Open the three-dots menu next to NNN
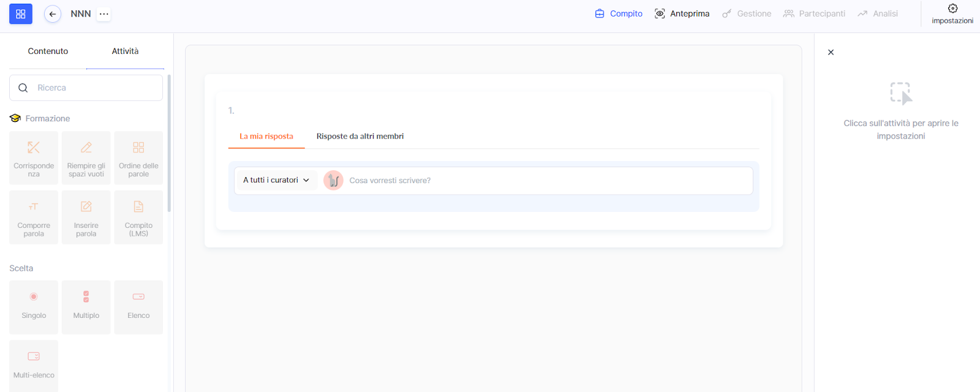The height and width of the screenshot is (392, 980). [104, 14]
